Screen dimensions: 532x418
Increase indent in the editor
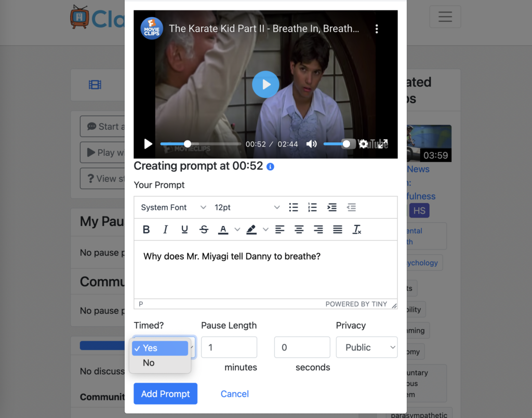[332, 207]
